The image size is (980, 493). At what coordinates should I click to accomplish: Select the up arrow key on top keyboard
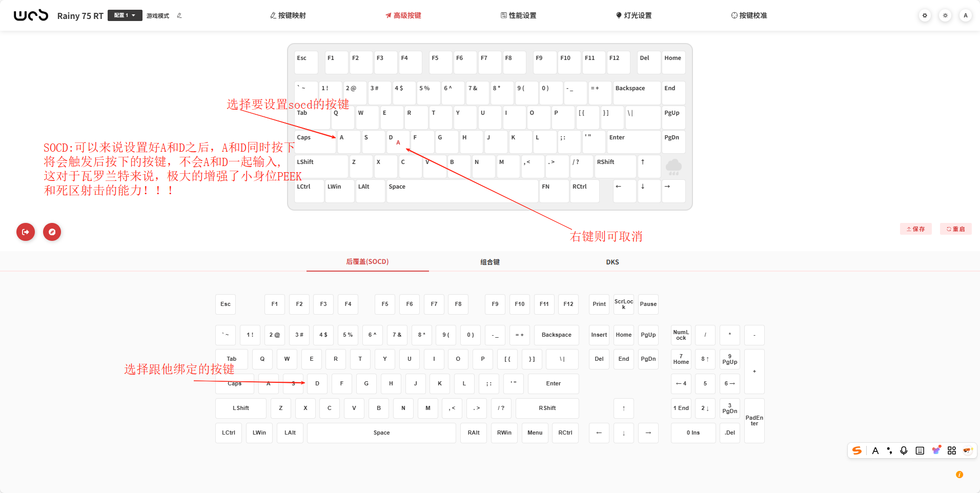pos(649,167)
